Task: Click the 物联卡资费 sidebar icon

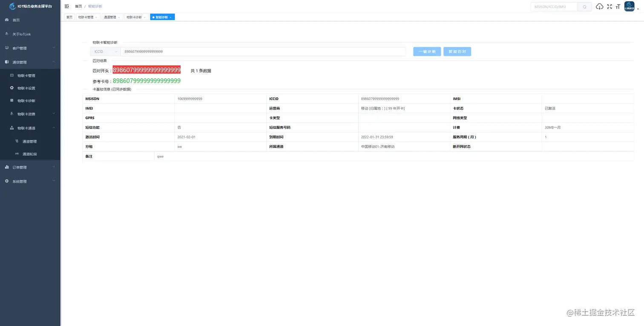Action: coord(12,114)
